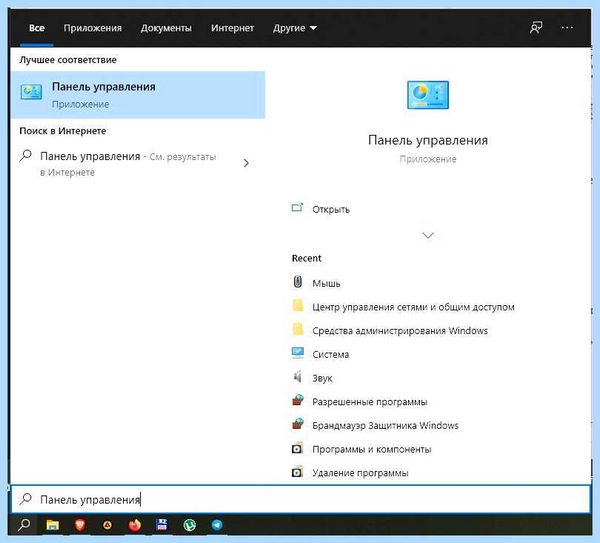Open the orange triangle app in taskbar
This screenshot has height=543, width=600.
point(107,525)
